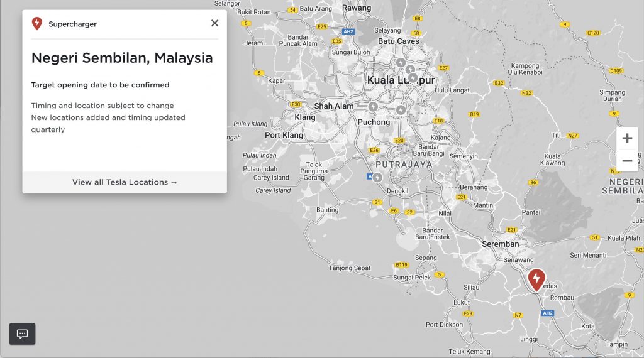Click the Tanjong Sepat map label
Screen dimensions: 644x358
(x=350, y=268)
